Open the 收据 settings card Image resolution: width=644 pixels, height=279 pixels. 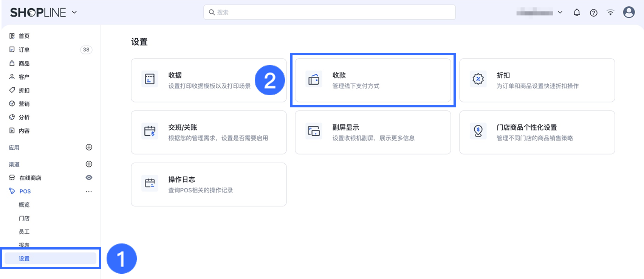(x=209, y=80)
